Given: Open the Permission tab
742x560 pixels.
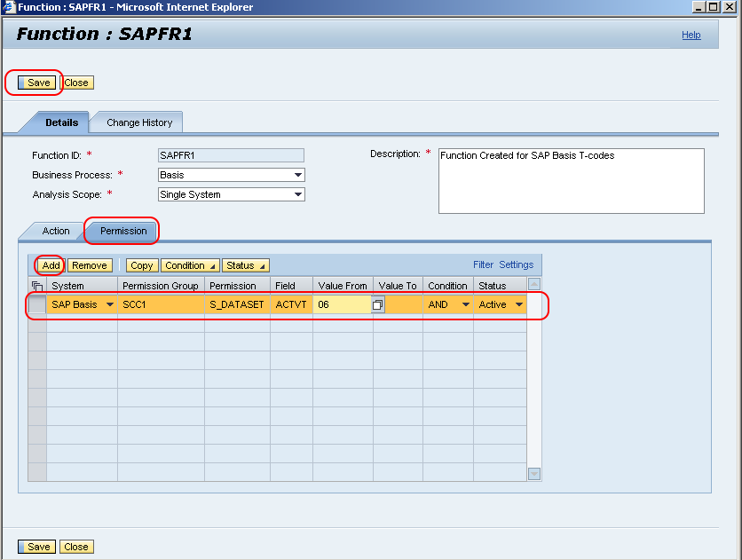Looking at the screenshot, I should 123,231.
